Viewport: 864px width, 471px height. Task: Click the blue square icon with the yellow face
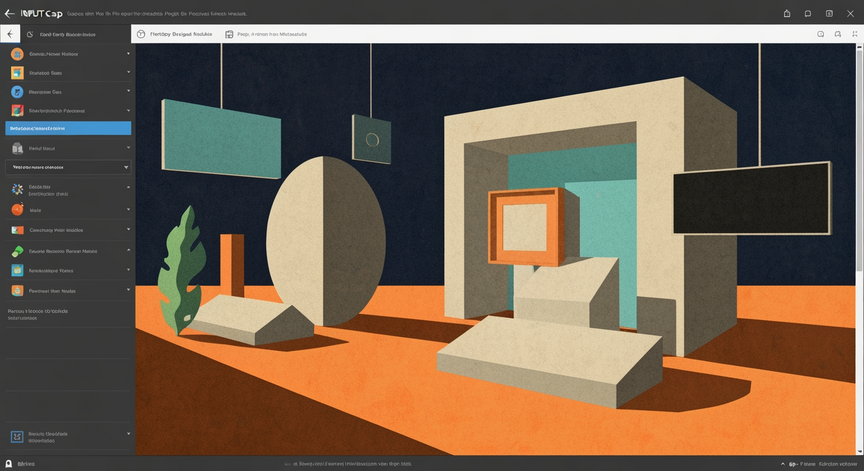[17, 270]
